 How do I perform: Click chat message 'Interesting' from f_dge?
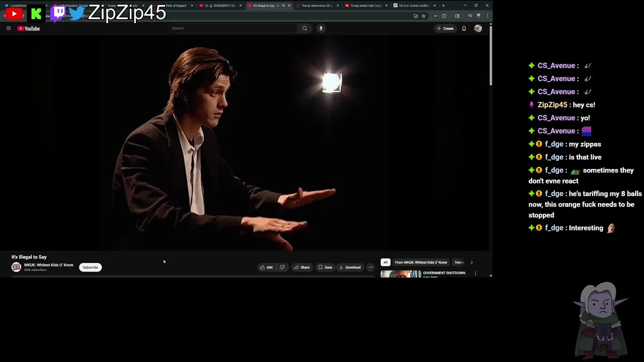(x=586, y=228)
